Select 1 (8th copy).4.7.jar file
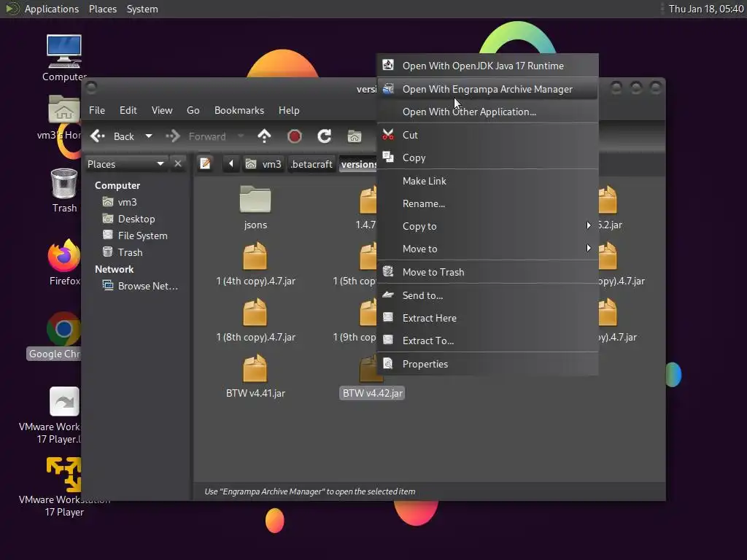The image size is (747, 560). pyautogui.click(x=255, y=320)
